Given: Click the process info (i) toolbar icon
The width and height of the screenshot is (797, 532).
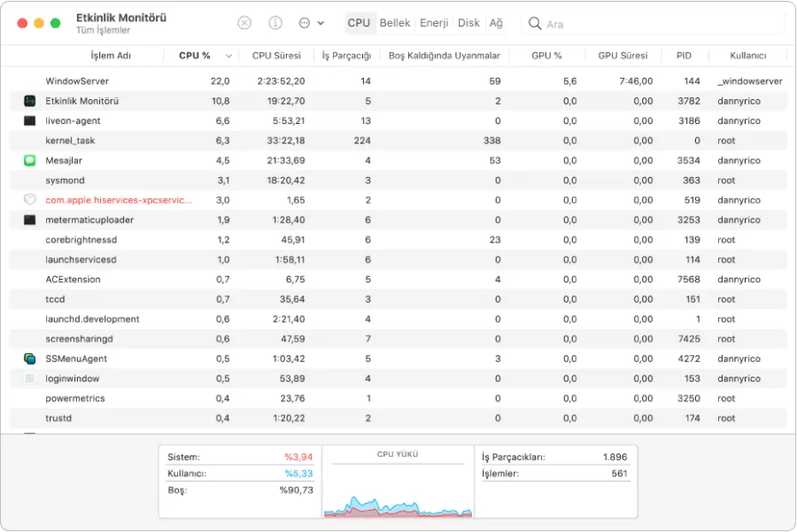Looking at the screenshot, I should coord(275,23).
